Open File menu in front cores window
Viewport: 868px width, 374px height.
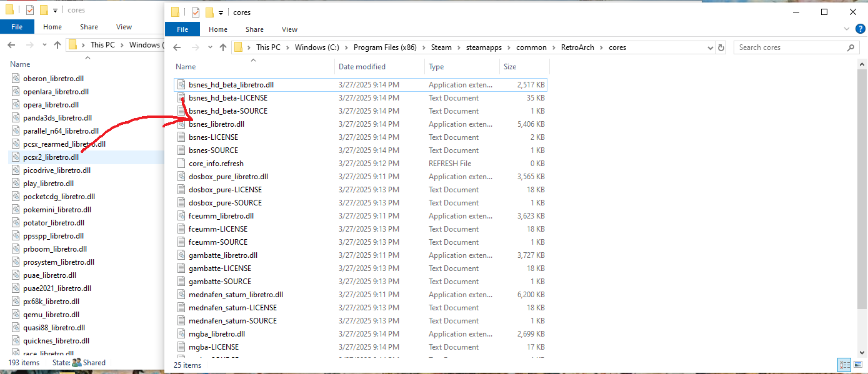click(x=182, y=29)
